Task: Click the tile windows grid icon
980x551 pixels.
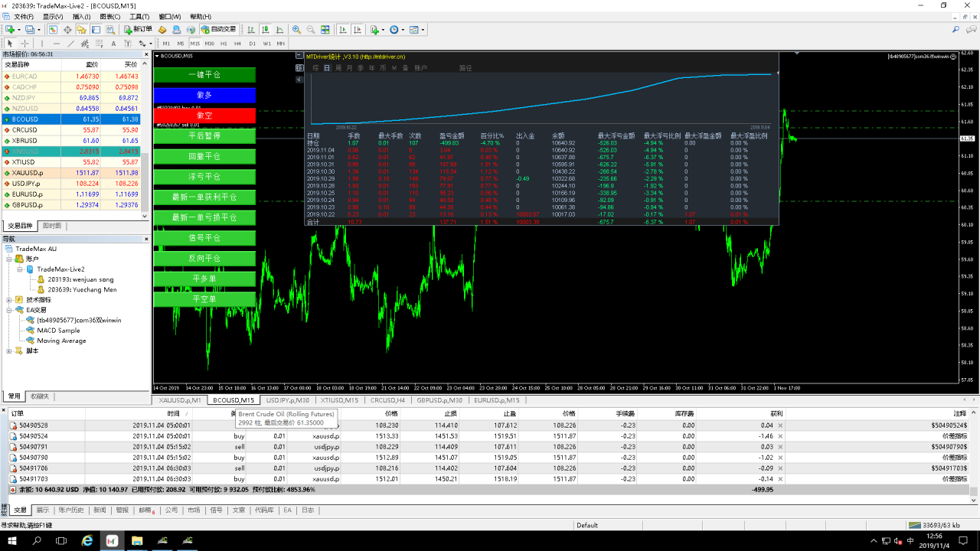Action: pos(325,30)
